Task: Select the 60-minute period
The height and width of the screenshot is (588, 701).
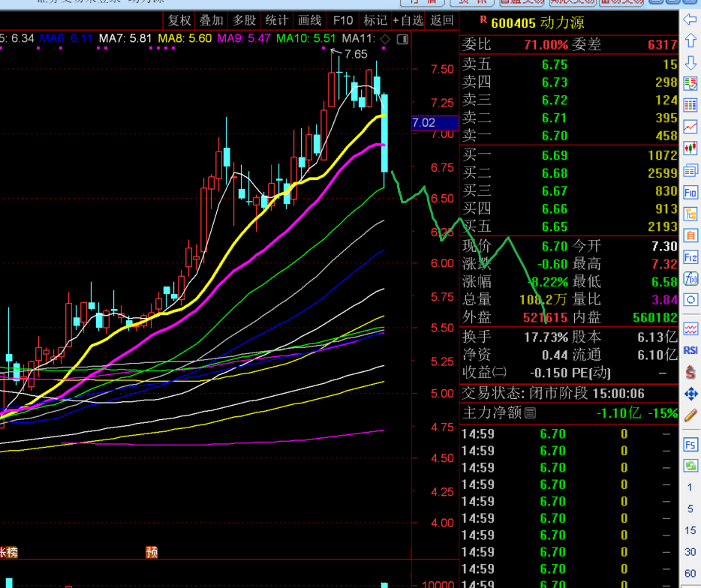Action: click(x=690, y=573)
